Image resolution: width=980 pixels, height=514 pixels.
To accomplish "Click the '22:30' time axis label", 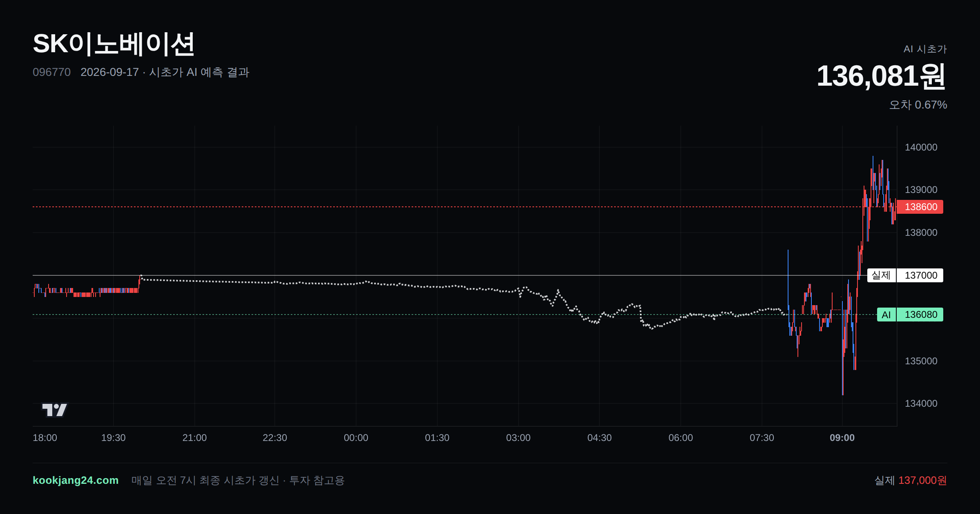I will 275,438.
